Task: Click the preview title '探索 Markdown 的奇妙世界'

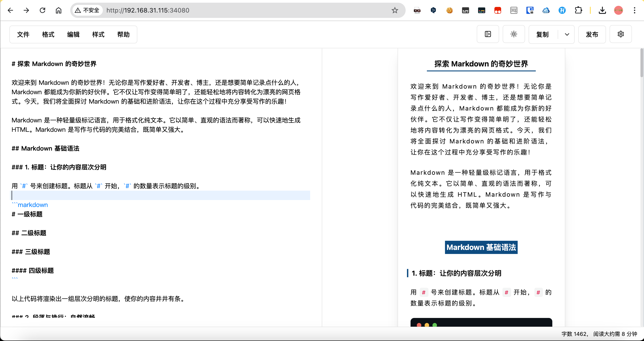Action: pyautogui.click(x=481, y=64)
